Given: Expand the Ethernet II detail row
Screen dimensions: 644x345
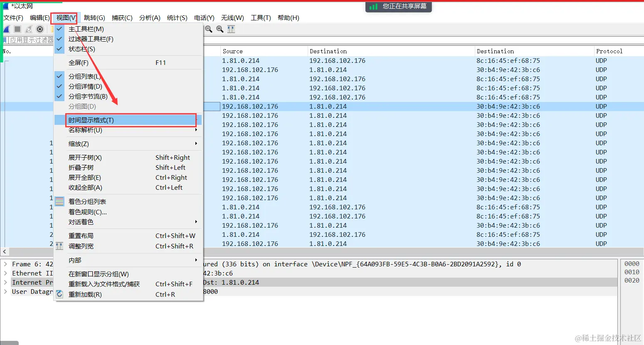Looking at the screenshot, I should pos(5,273).
